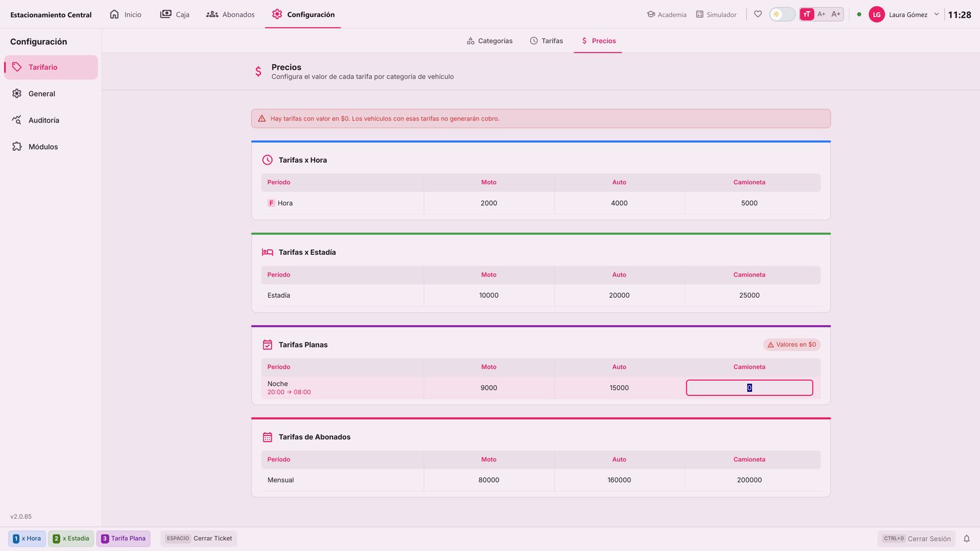The image size is (980, 551).
Task: Open the Inicio home page
Action: [x=125, y=14]
